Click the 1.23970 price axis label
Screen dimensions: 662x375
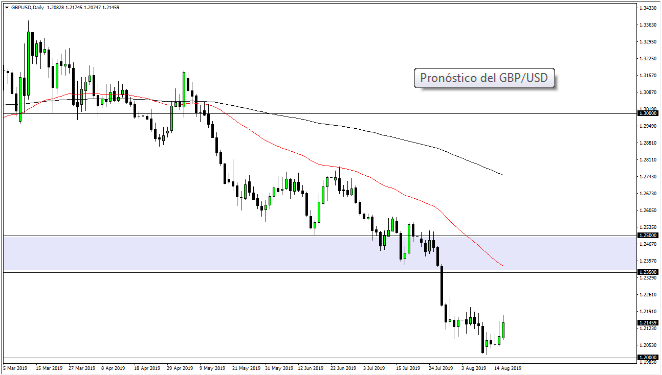click(x=648, y=261)
